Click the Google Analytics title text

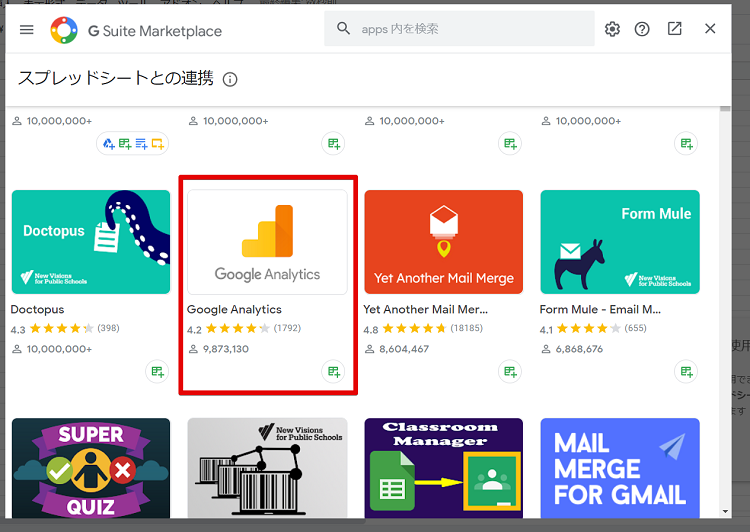point(234,310)
